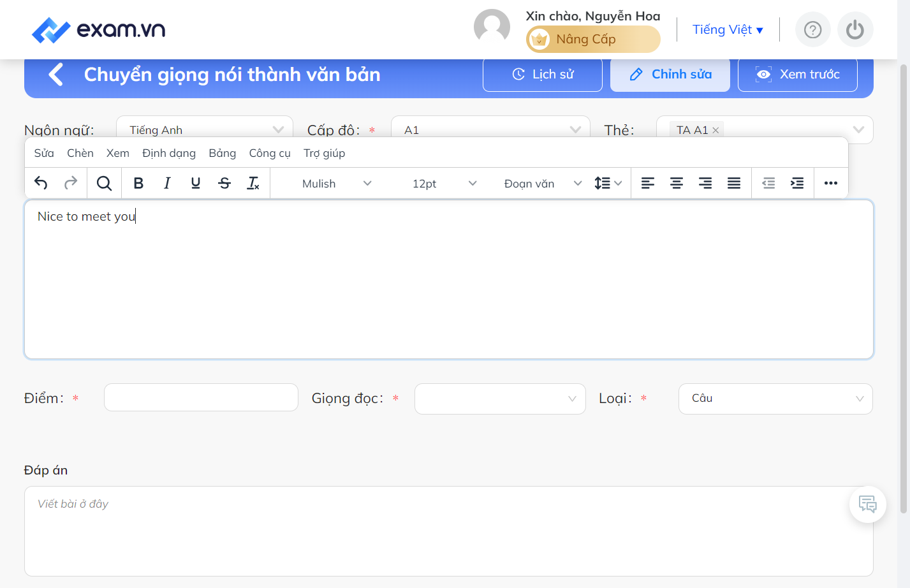Click the Xem trước preview button
910x588 pixels.
pos(798,75)
